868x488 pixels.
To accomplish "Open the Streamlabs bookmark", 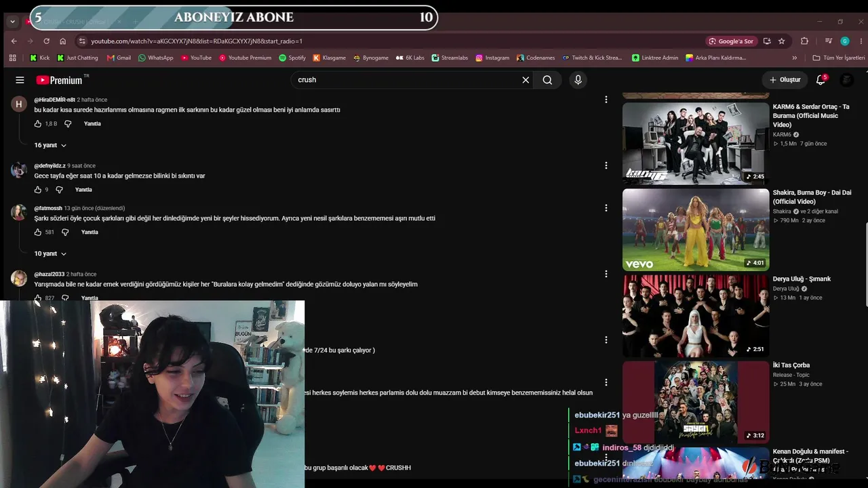I will [x=450, y=58].
